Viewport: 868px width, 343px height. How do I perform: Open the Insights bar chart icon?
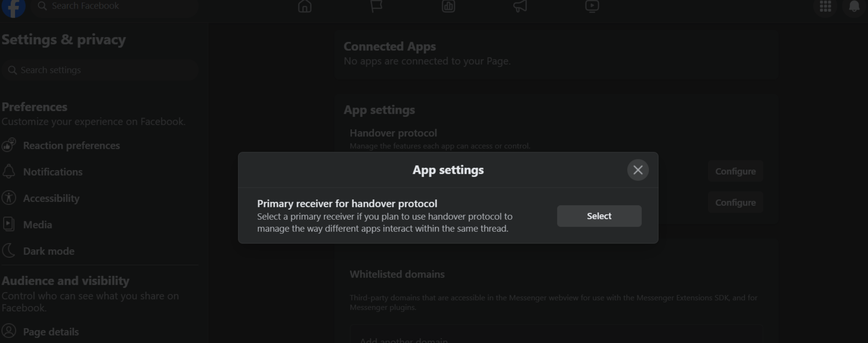click(x=448, y=6)
